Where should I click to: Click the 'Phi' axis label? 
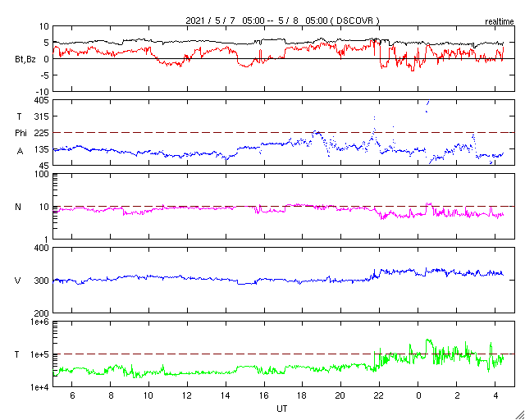tap(21, 134)
